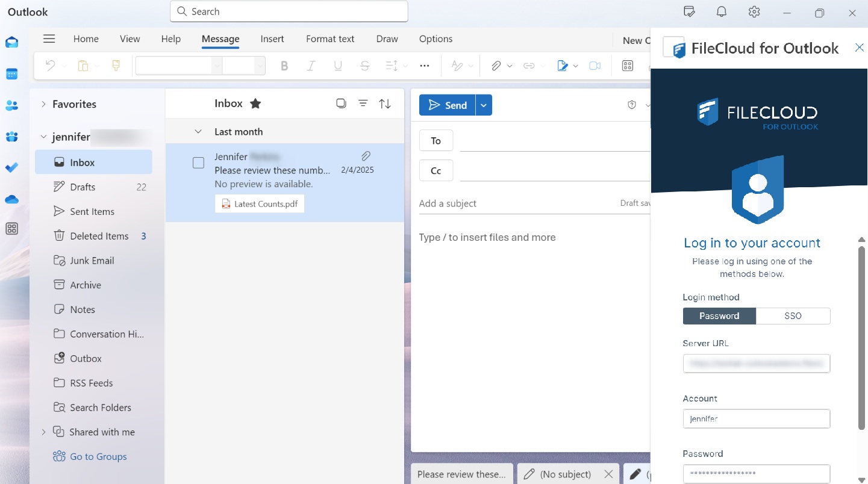Open the OneDrive cloud icon
Image resolution: width=868 pixels, height=484 pixels.
point(11,199)
